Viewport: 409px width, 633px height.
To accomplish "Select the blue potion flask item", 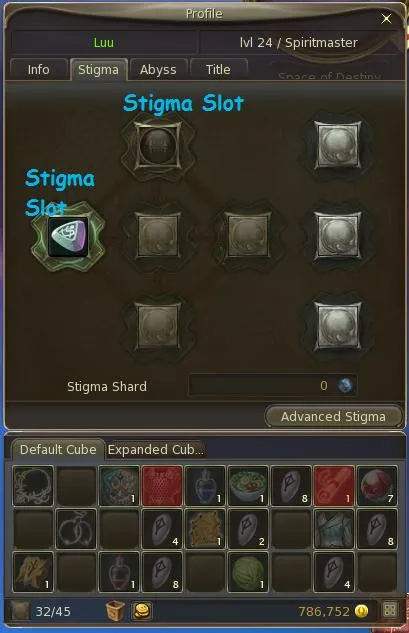I will (205, 486).
